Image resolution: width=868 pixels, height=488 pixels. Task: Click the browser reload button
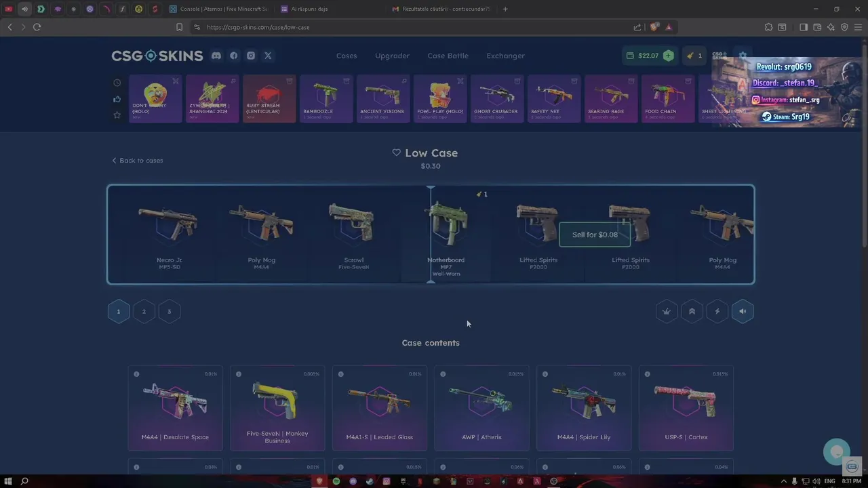pos(37,27)
